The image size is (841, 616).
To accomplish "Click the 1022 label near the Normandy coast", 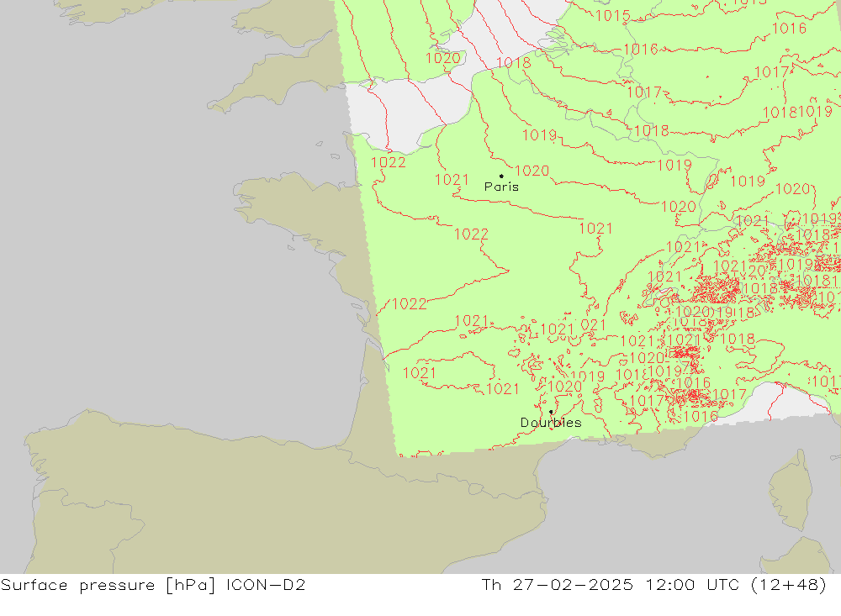I will tap(389, 162).
